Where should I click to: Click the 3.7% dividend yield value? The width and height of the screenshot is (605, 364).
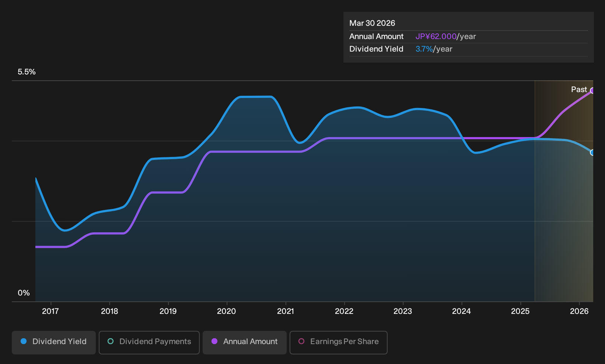(x=424, y=49)
